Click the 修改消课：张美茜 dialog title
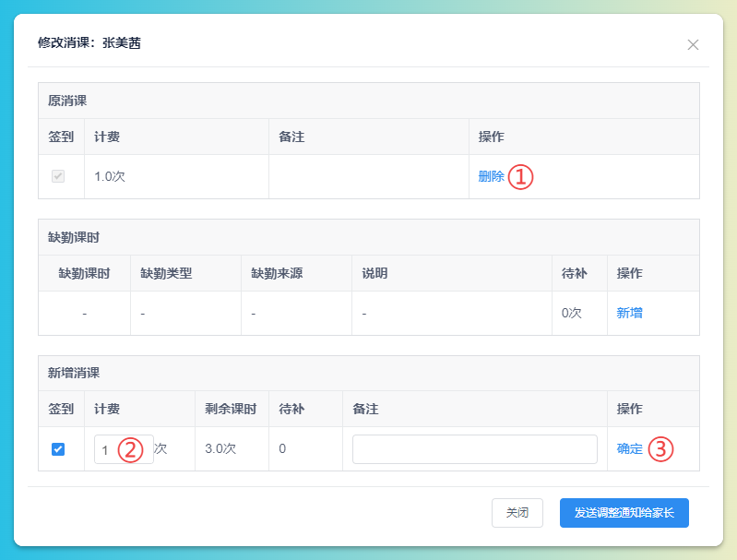Screen dimensions: 737x560 [x=89, y=42]
